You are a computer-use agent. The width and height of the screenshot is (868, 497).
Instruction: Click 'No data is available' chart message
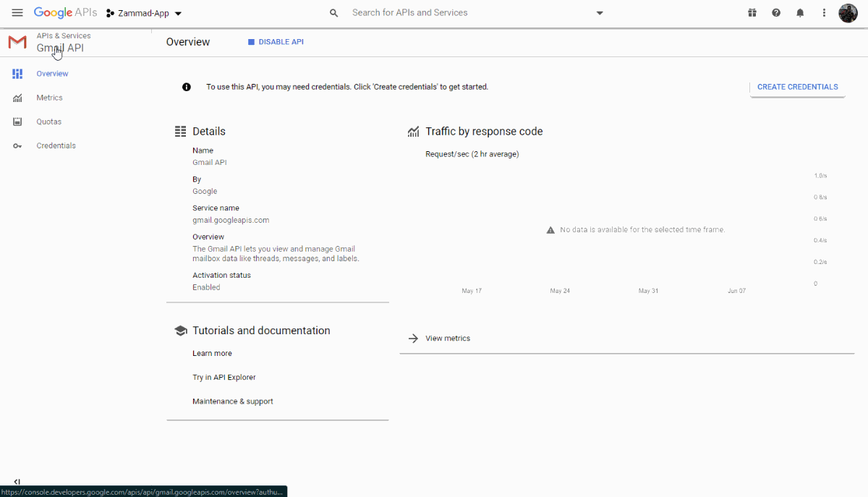tap(642, 230)
